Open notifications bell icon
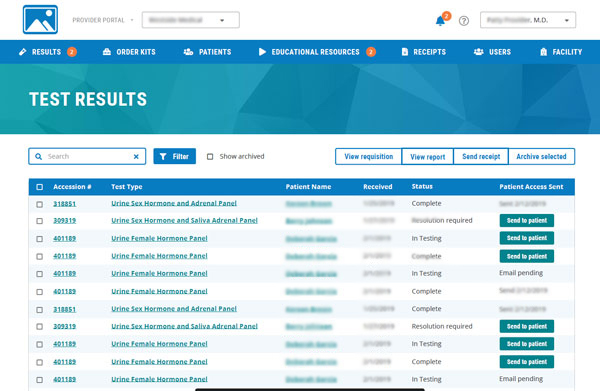The image size is (600, 391). (x=440, y=21)
